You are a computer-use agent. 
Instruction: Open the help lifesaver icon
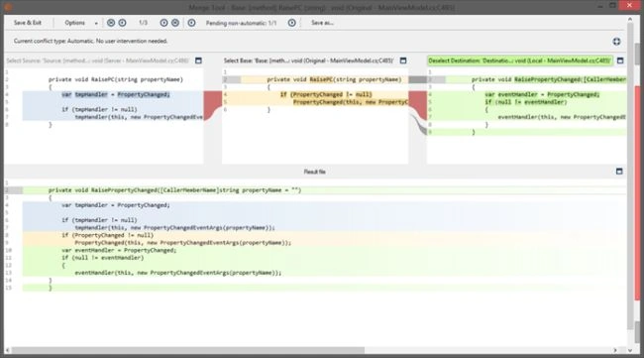[616, 41]
